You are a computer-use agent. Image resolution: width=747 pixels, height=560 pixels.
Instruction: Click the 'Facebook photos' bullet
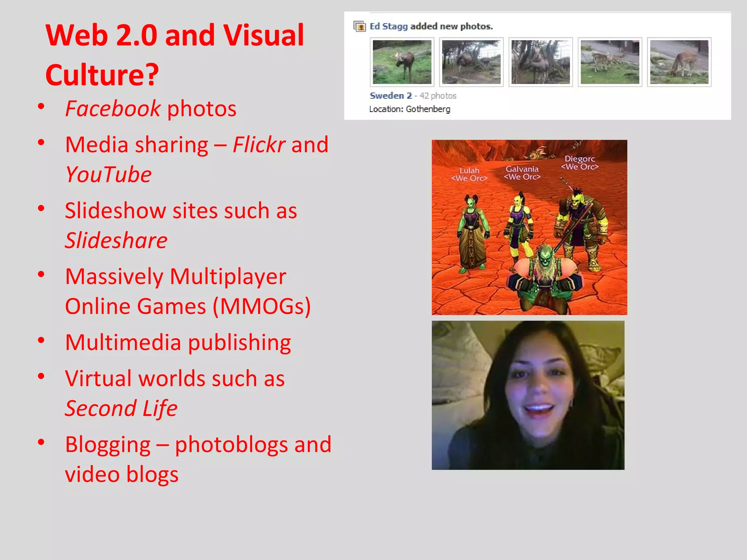click(x=151, y=109)
